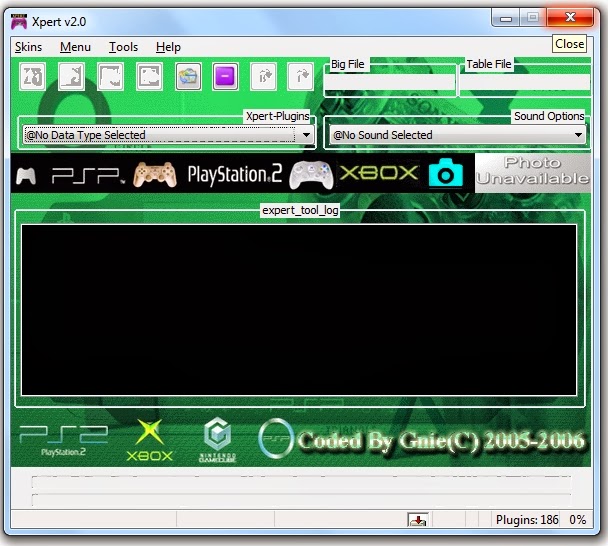Viewport: 608px width, 546px height.
Task: Click the 'Plugins: 186' status text
Action: point(527,520)
